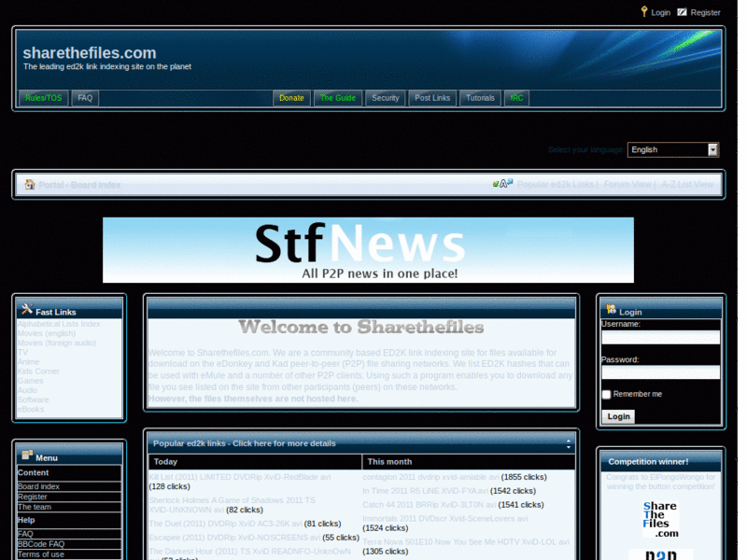Click BBCode FAQ in Menu panel
The width and height of the screenshot is (747, 560).
(x=41, y=544)
